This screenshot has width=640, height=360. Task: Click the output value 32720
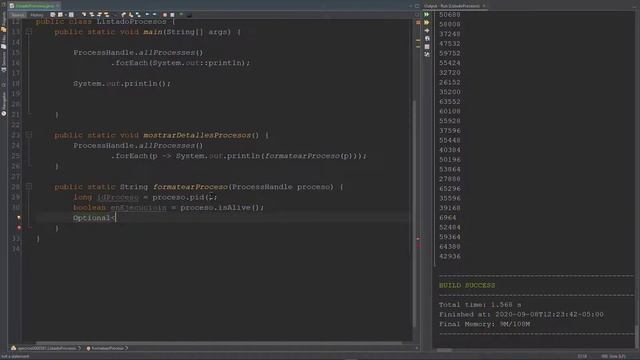tap(450, 73)
